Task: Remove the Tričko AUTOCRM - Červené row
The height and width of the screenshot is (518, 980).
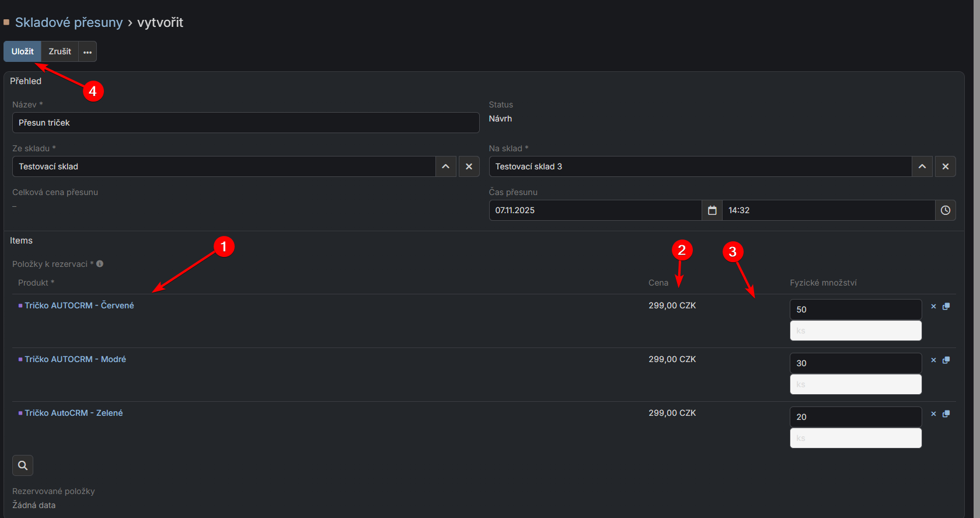Action: (x=933, y=307)
